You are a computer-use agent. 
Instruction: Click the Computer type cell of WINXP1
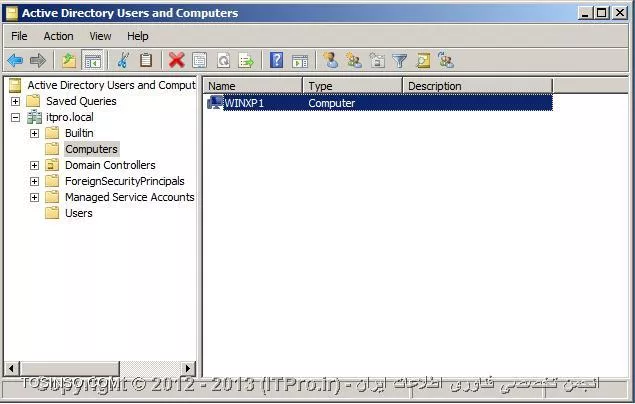coord(331,103)
